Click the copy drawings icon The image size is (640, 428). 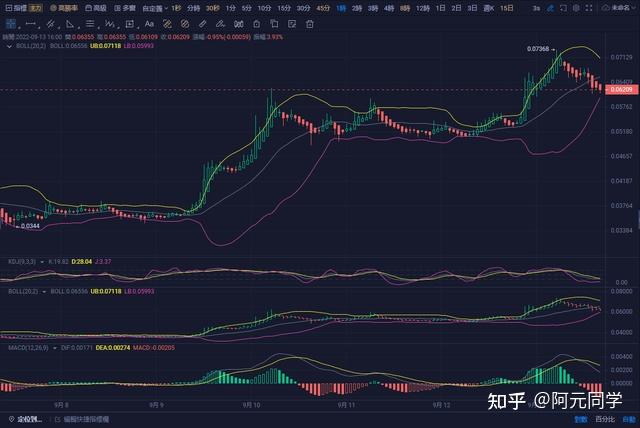click(274, 24)
